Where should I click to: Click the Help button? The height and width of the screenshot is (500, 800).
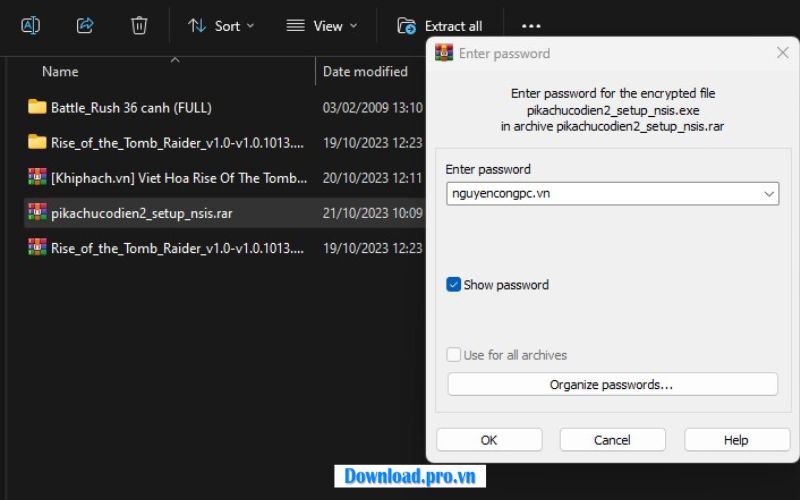pyautogui.click(x=735, y=440)
